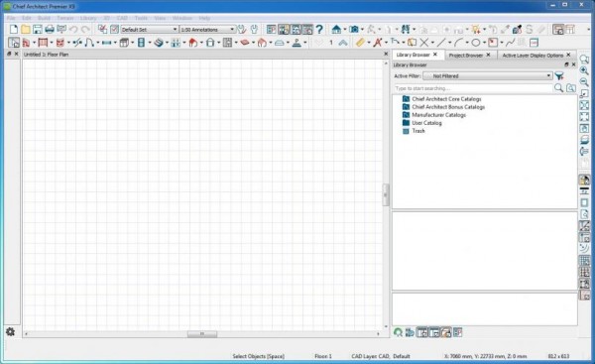Select the Select Objects arrow tool
This screenshot has width=595, height=364.
pos(14,43)
